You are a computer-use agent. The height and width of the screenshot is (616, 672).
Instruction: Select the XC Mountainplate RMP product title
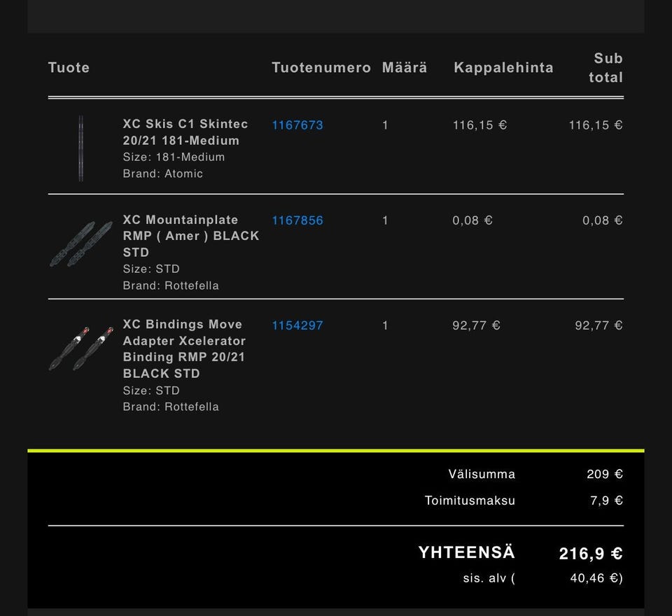(191, 236)
